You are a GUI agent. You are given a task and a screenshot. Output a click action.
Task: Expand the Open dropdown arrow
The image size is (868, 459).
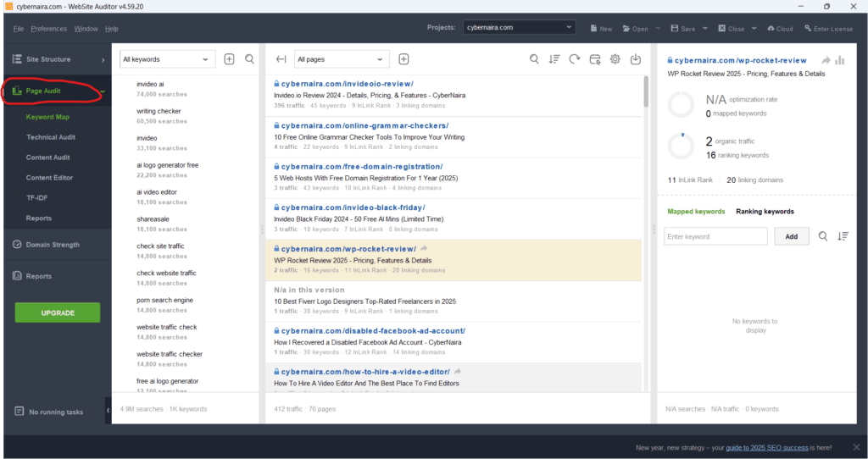tap(658, 28)
